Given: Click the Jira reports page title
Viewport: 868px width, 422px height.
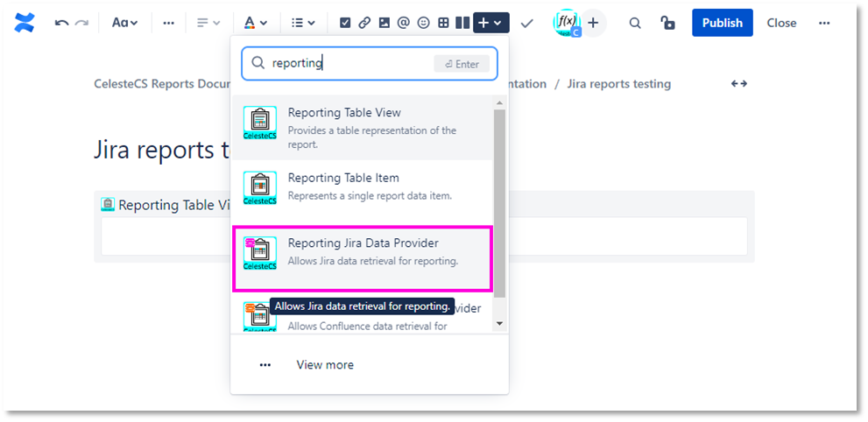Looking at the screenshot, I should [162, 150].
